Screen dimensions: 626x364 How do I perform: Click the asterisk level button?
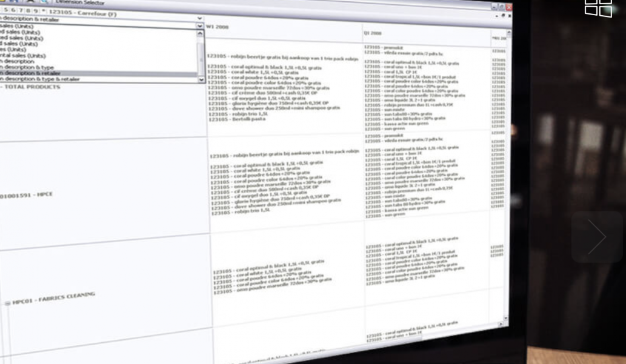click(x=43, y=12)
